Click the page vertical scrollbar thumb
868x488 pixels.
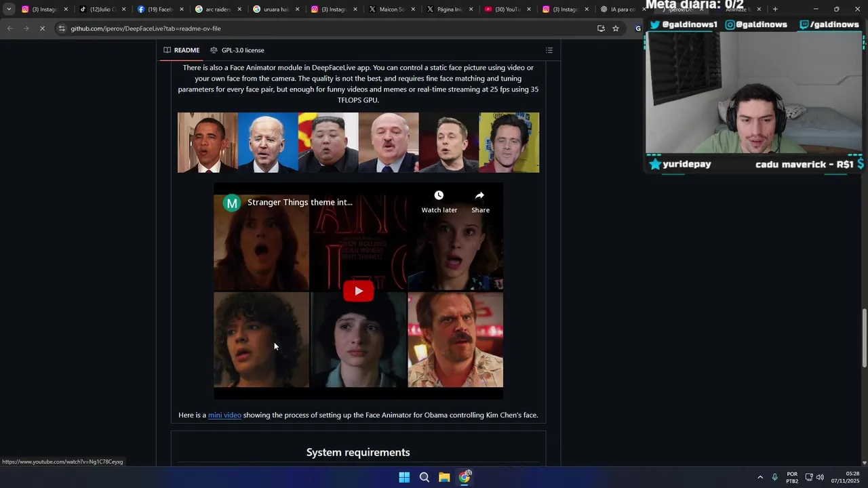(x=864, y=339)
